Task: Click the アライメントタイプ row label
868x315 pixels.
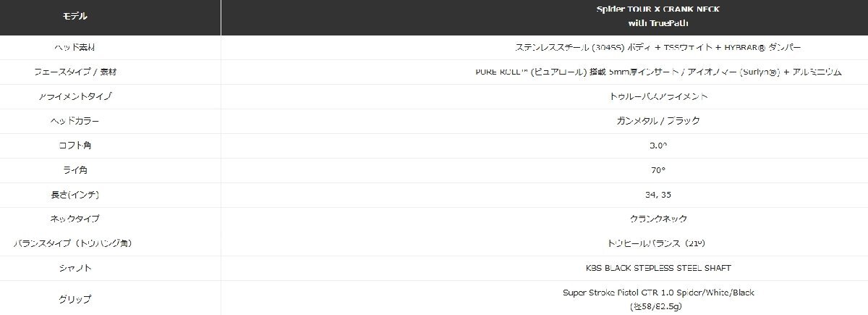Action: click(x=77, y=96)
